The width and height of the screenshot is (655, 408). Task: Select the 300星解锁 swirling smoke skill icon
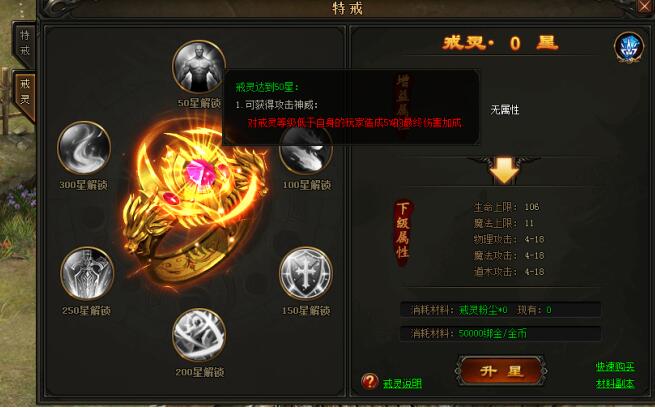[x=84, y=148]
